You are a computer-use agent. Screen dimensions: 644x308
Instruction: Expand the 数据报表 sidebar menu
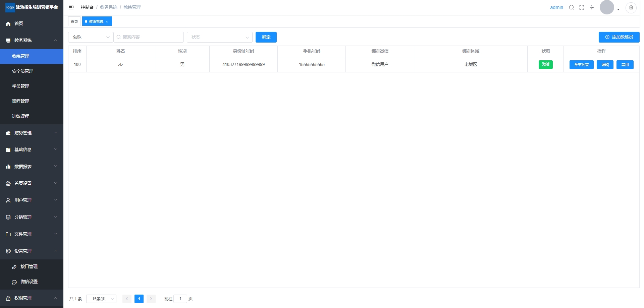coord(32,167)
